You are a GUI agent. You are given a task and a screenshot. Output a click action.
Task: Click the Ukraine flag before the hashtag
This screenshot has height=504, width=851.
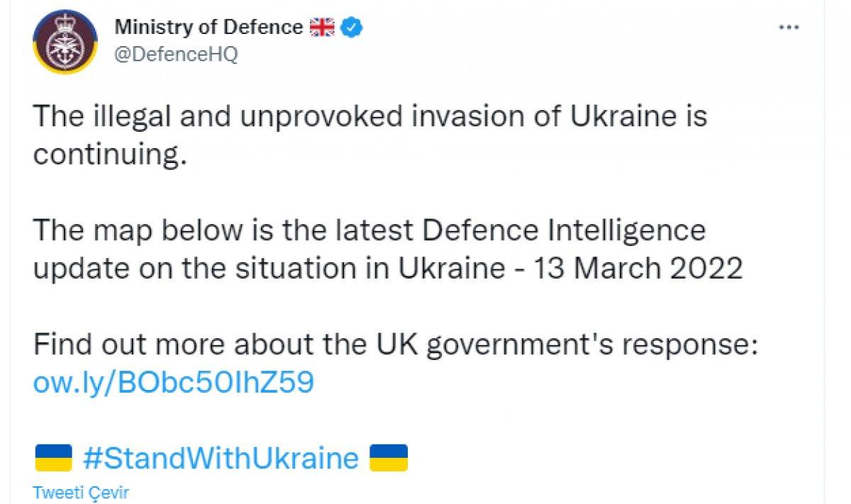point(53,458)
